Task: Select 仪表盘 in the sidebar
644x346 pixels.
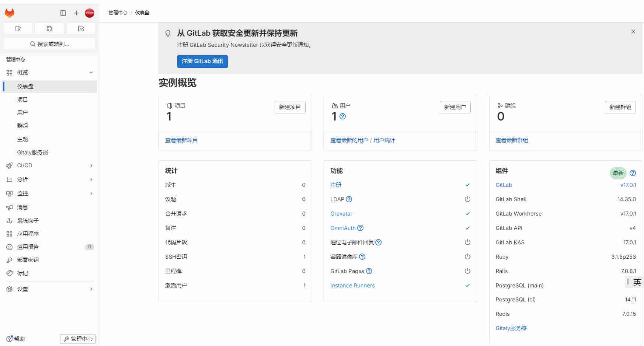Action: click(50, 87)
